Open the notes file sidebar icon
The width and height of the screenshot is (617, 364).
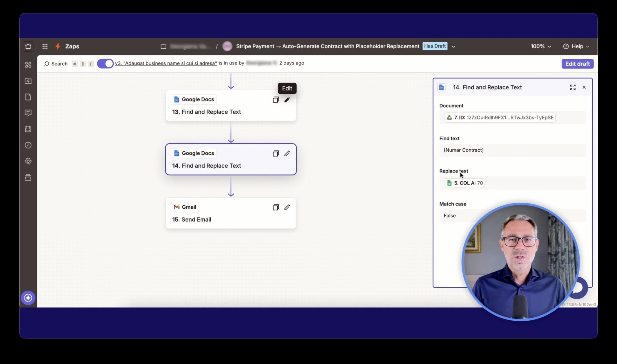[28, 97]
